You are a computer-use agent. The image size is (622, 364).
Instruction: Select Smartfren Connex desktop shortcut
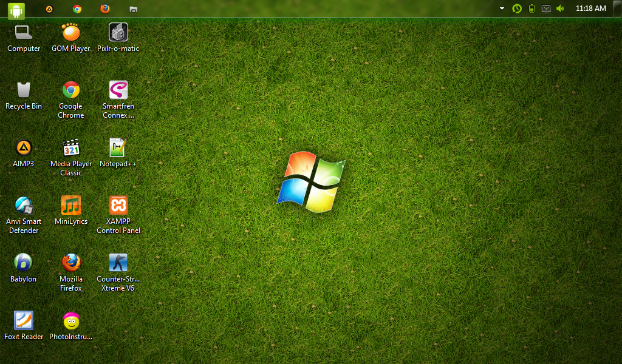[x=118, y=100]
